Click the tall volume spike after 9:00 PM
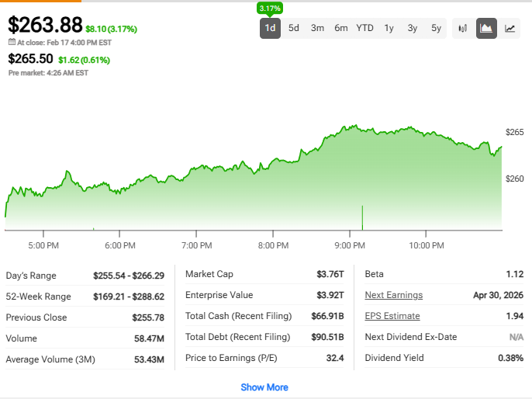Viewport: 532px width, 399px height. [362, 217]
